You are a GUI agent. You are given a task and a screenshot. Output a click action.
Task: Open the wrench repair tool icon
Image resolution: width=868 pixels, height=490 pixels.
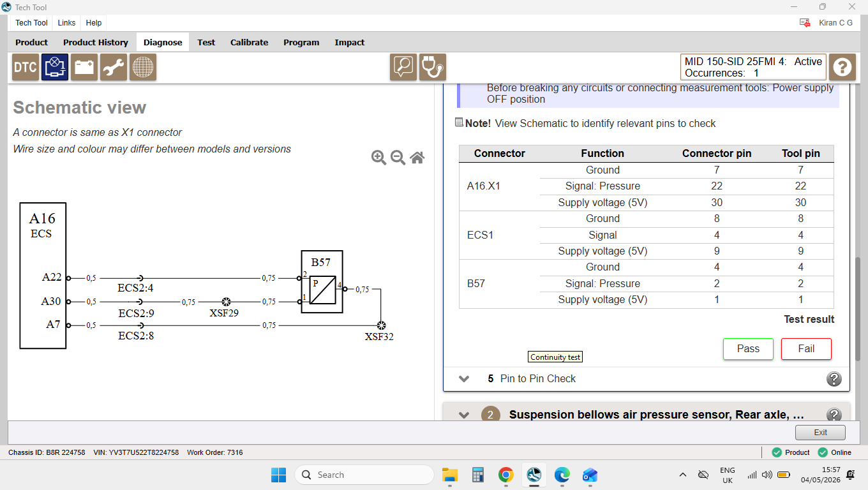pos(114,67)
